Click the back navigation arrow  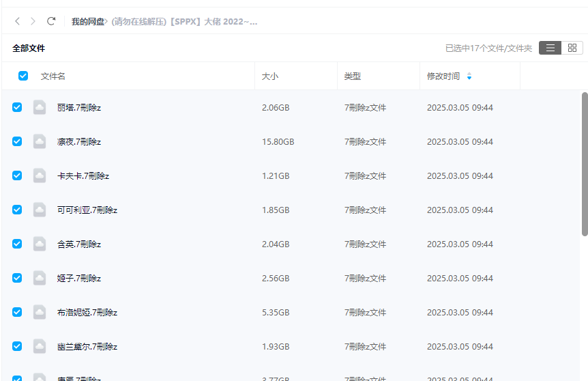point(18,22)
